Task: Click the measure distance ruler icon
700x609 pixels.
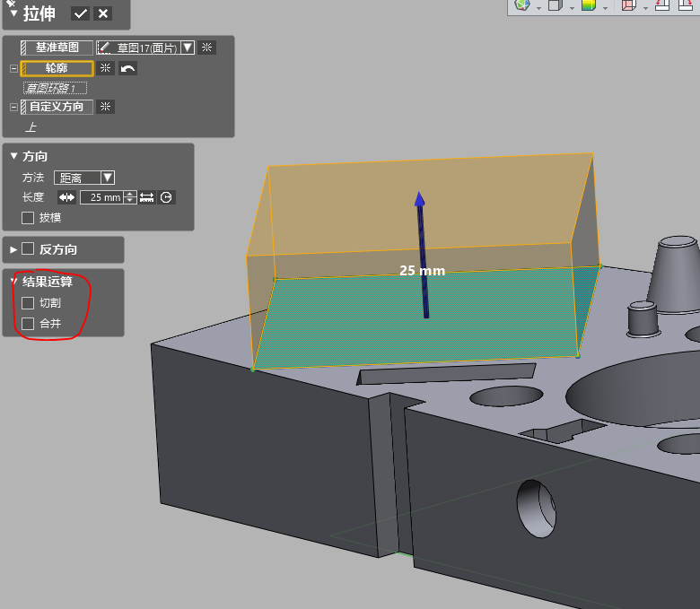Action: (x=147, y=197)
